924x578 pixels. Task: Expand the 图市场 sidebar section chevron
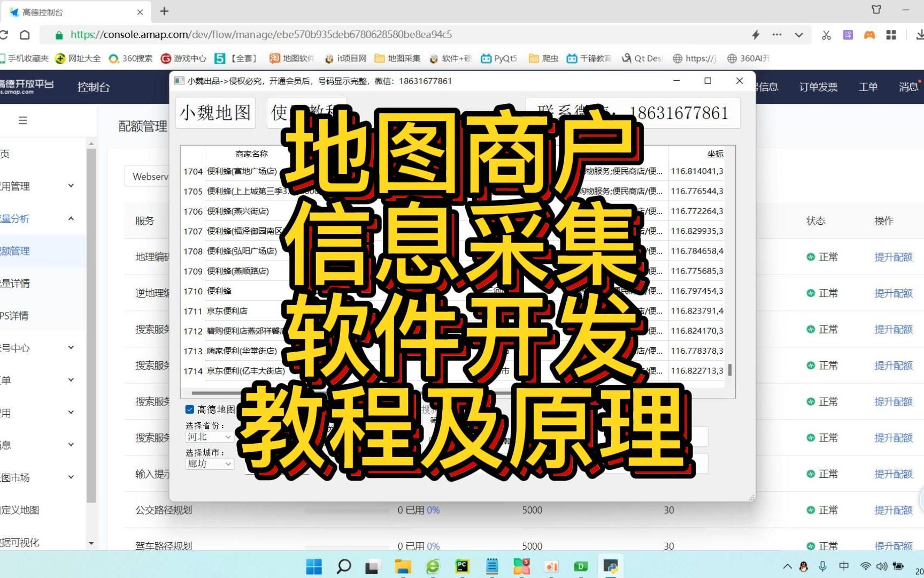[71, 477]
